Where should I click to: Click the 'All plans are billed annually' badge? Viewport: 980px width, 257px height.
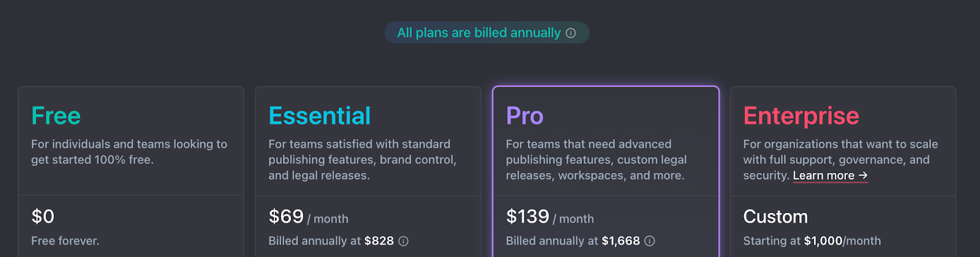pos(487,33)
